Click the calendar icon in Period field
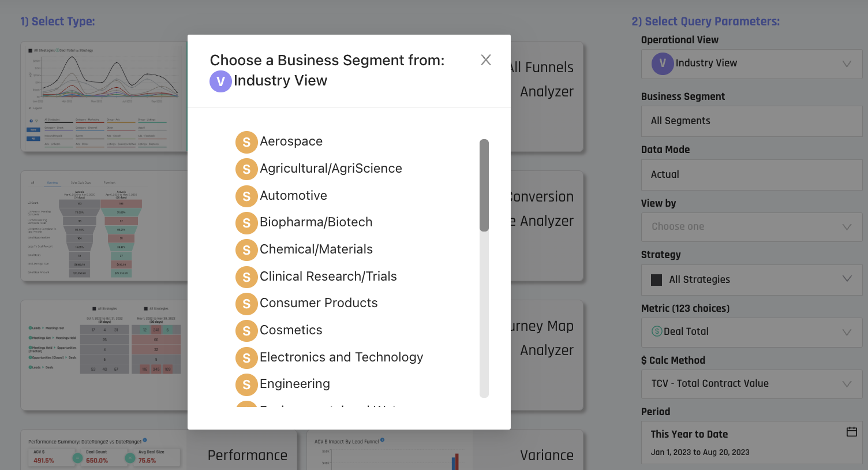 click(851, 432)
